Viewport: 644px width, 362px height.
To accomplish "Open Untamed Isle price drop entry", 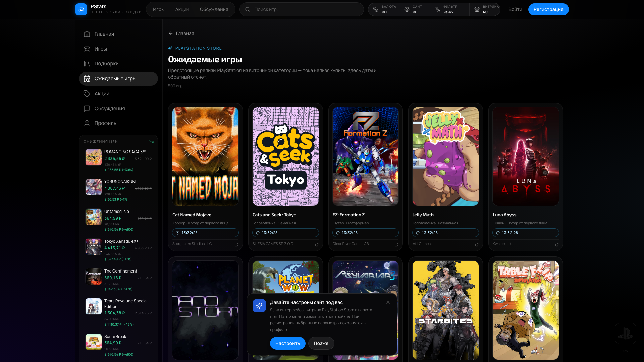I will click(x=118, y=220).
